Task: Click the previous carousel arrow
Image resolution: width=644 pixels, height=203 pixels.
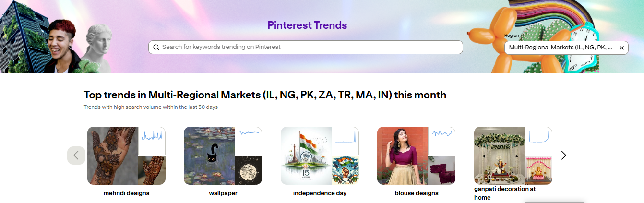Action: point(76,155)
